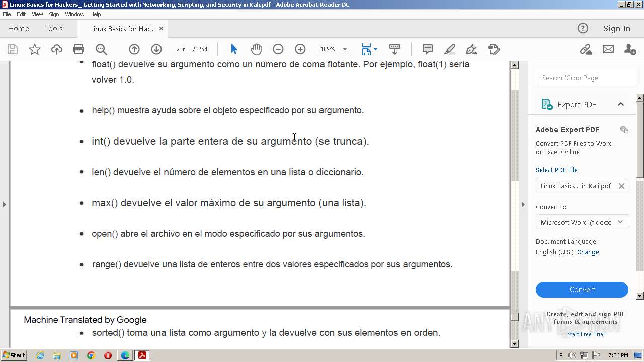This screenshot has height=362, width=644.
Task: Open the Help menu
Action: [95, 14]
